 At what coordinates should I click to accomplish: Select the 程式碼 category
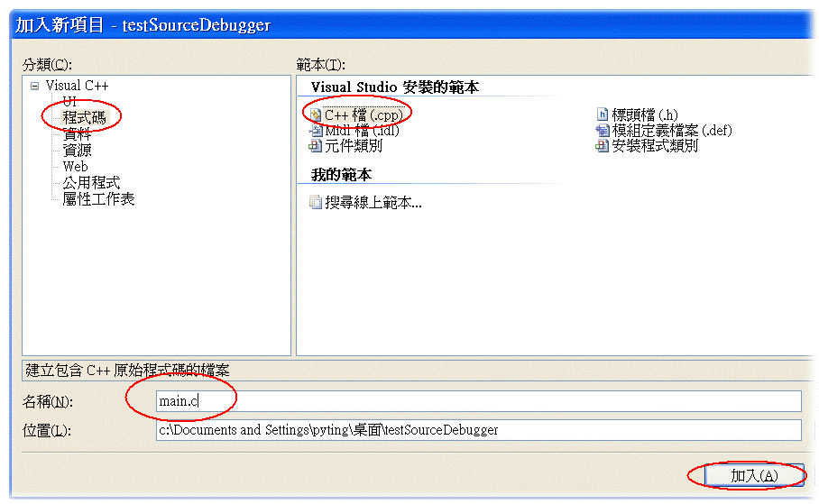(x=84, y=117)
